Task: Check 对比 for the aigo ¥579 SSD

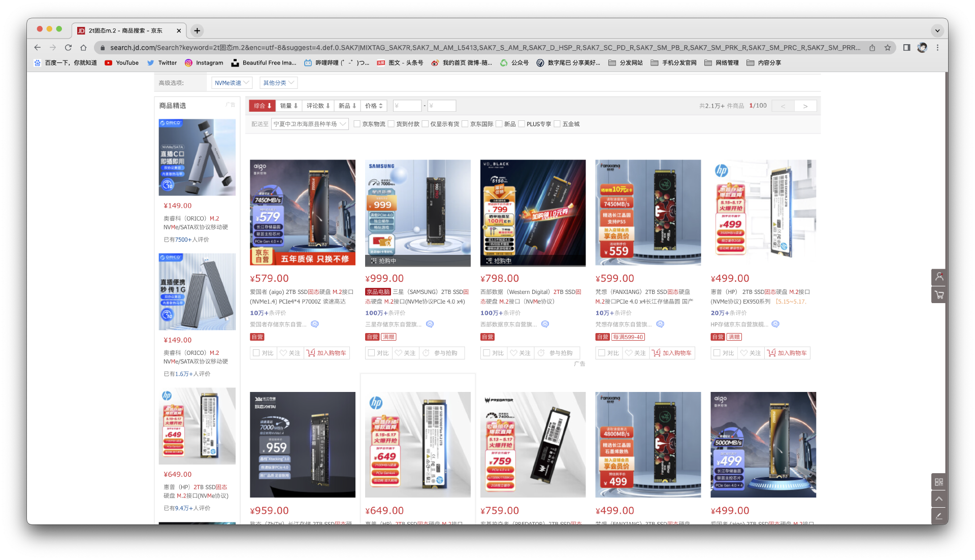Action: pyautogui.click(x=263, y=353)
